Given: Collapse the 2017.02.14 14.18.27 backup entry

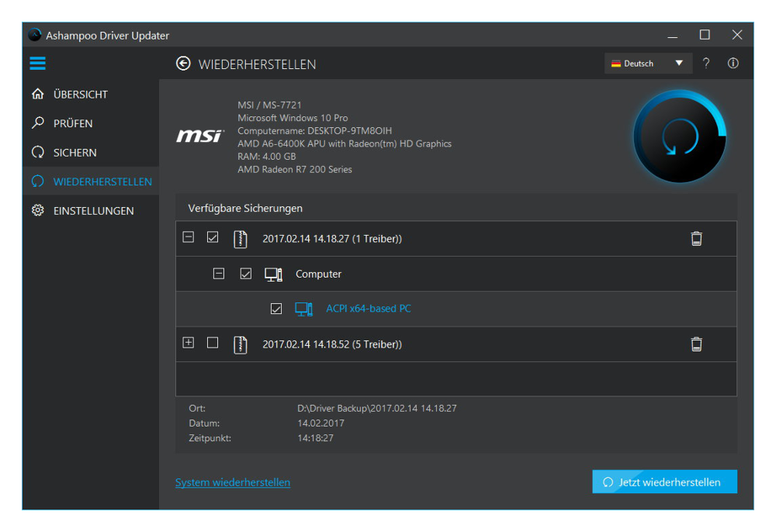Looking at the screenshot, I should [188, 237].
